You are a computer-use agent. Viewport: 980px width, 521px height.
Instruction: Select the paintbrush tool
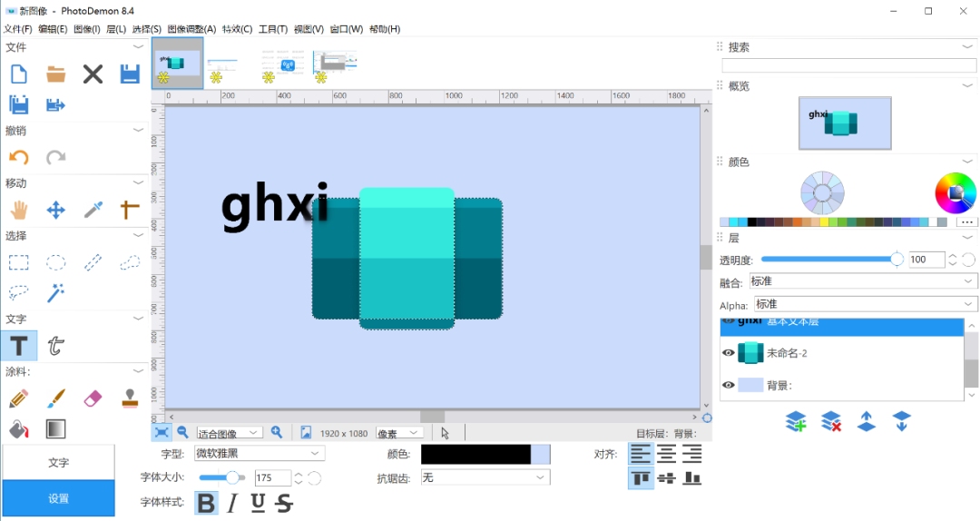coord(55,398)
